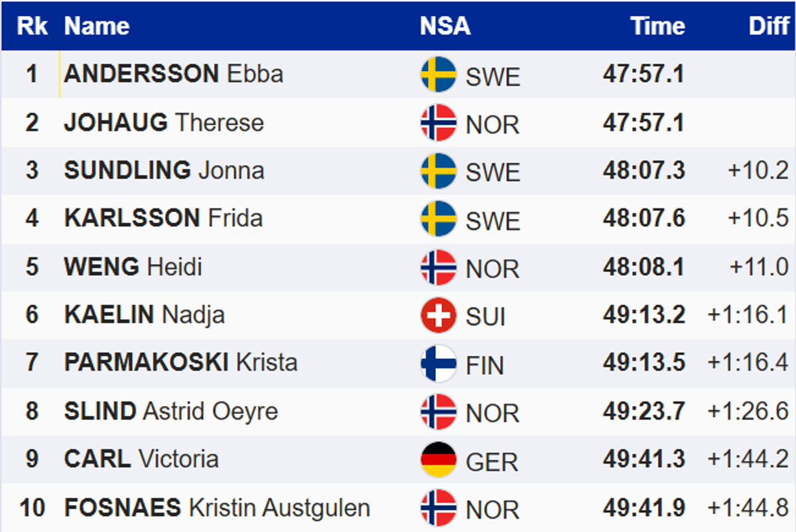Image resolution: width=796 pixels, height=532 pixels.
Task: Click the SUI country code text
Action: 486,316
